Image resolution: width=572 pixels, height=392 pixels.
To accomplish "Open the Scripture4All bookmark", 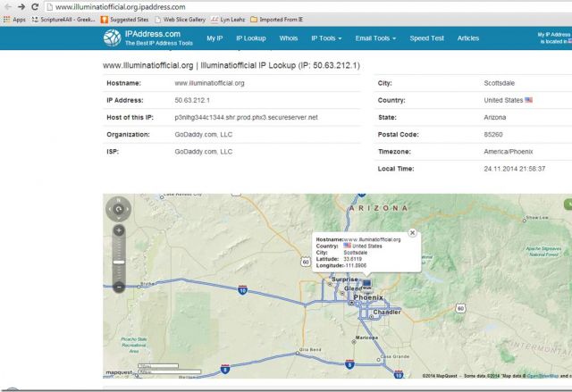I will (63, 20).
